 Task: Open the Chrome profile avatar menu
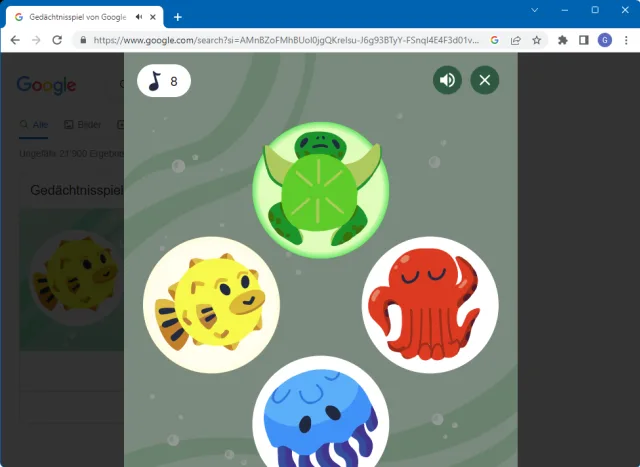coord(605,40)
